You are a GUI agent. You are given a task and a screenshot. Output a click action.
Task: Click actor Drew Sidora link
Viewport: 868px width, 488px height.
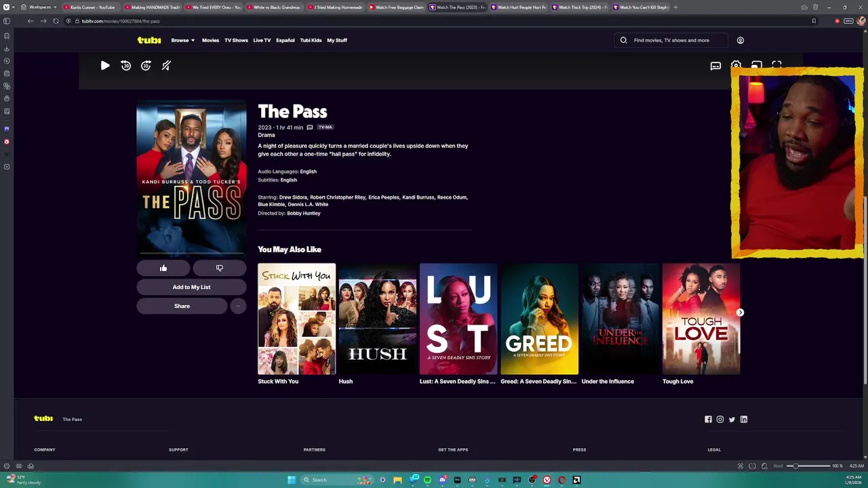[x=293, y=197]
